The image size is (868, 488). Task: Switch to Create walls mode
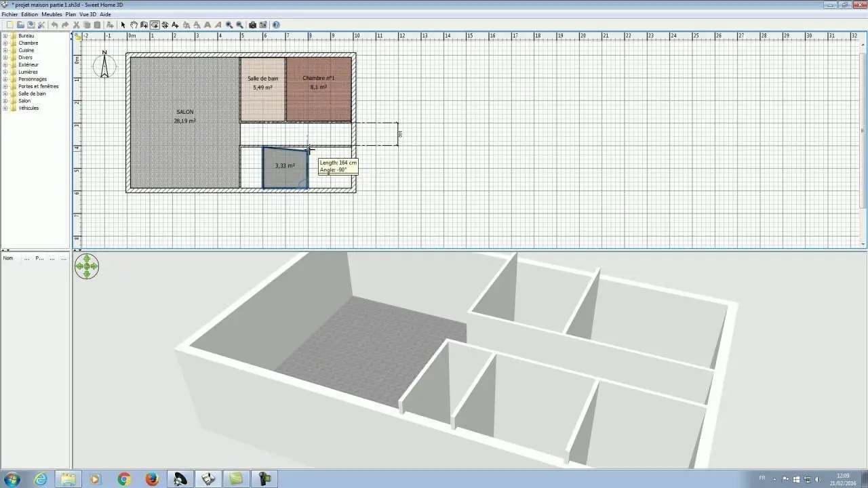click(x=144, y=25)
